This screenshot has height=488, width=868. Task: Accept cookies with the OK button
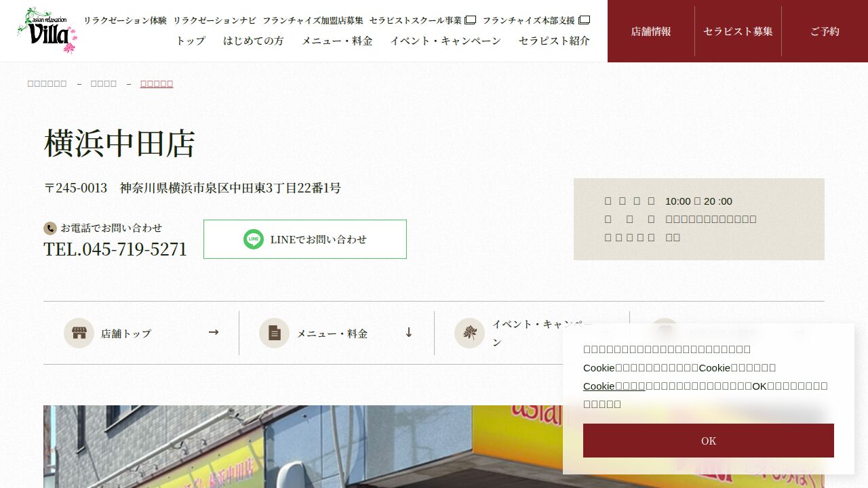pyautogui.click(x=709, y=441)
